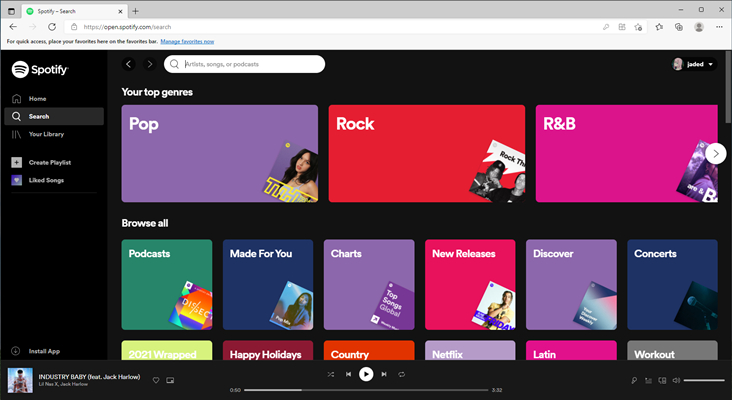Click the Create Playlist plus icon
Image resolution: width=732 pixels, height=400 pixels.
[16, 162]
